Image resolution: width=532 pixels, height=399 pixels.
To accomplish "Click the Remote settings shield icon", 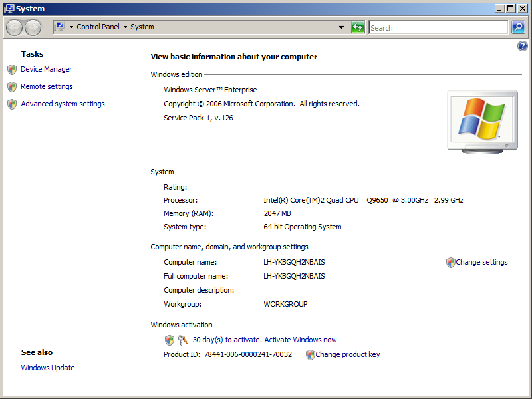I will coord(11,86).
